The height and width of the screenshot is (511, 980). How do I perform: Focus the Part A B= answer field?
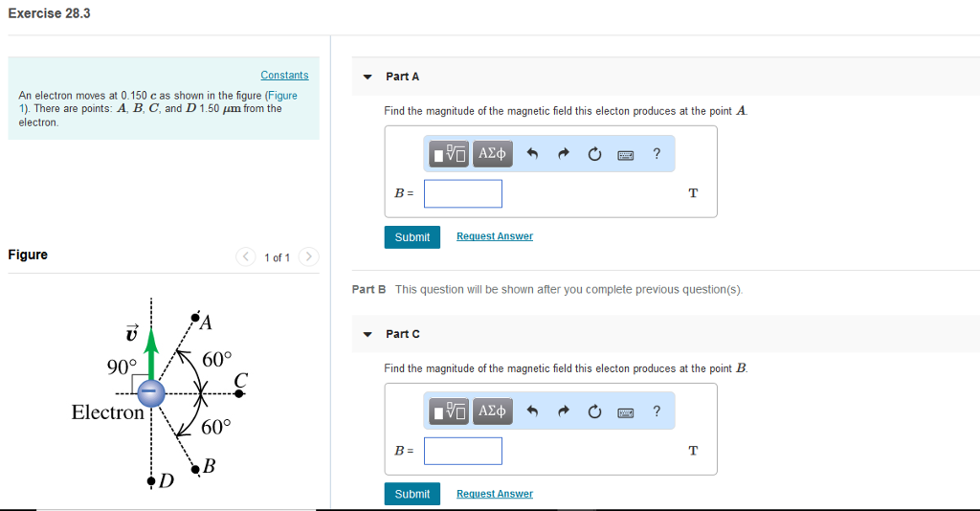point(463,193)
